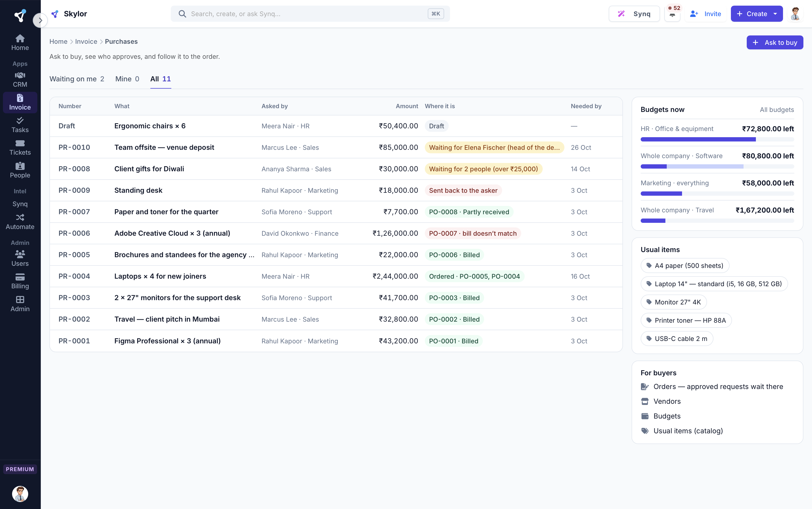Click the Waiting for Elena Fischer status

tap(494, 147)
